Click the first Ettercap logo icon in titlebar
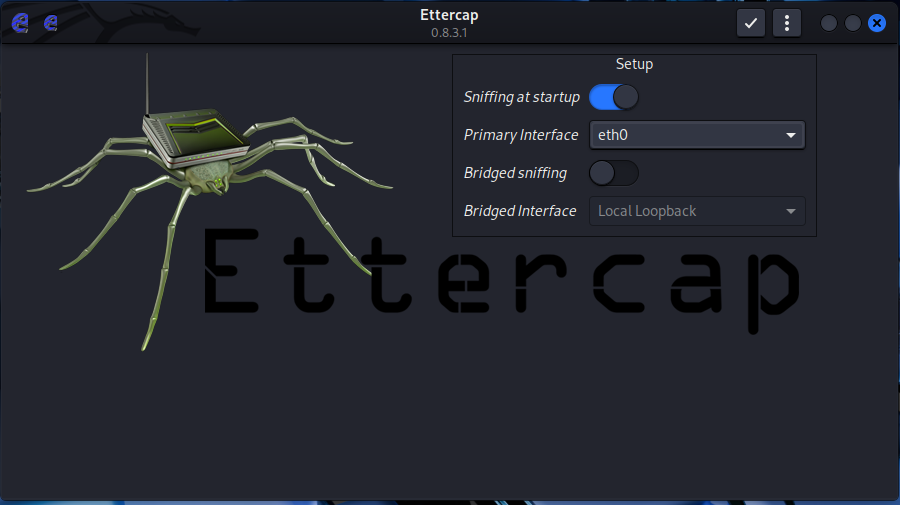This screenshot has width=900, height=505. click(20, 23)
